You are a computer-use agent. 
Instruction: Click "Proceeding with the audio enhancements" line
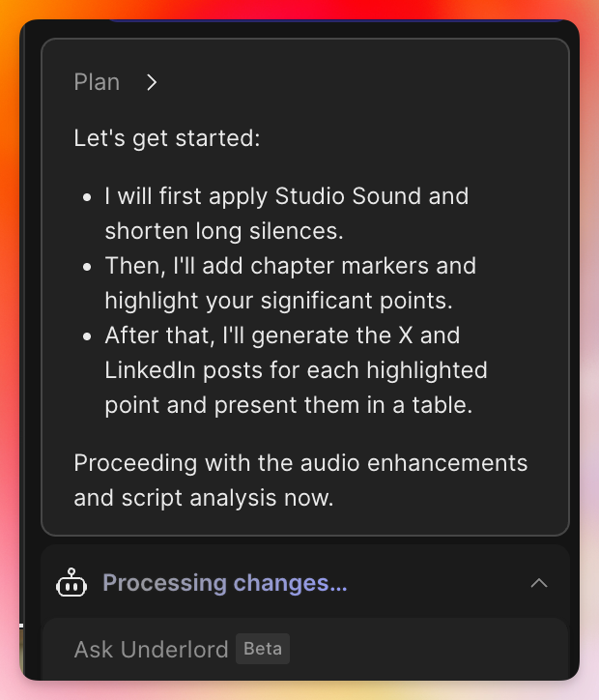click(x=299, y=462)
